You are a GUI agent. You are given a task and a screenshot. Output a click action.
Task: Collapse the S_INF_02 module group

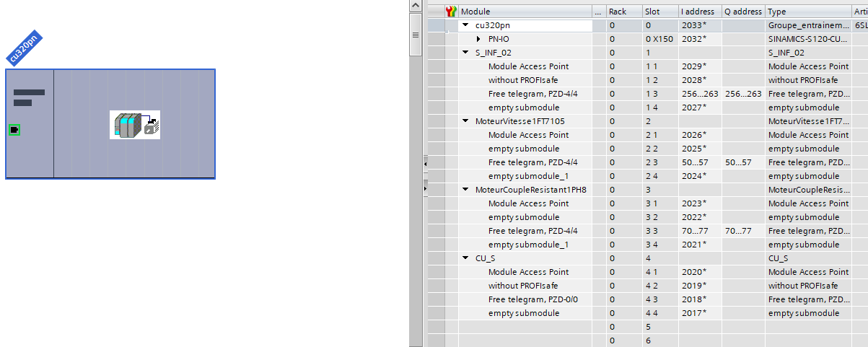pyautogui.click(x=466, y=53)
